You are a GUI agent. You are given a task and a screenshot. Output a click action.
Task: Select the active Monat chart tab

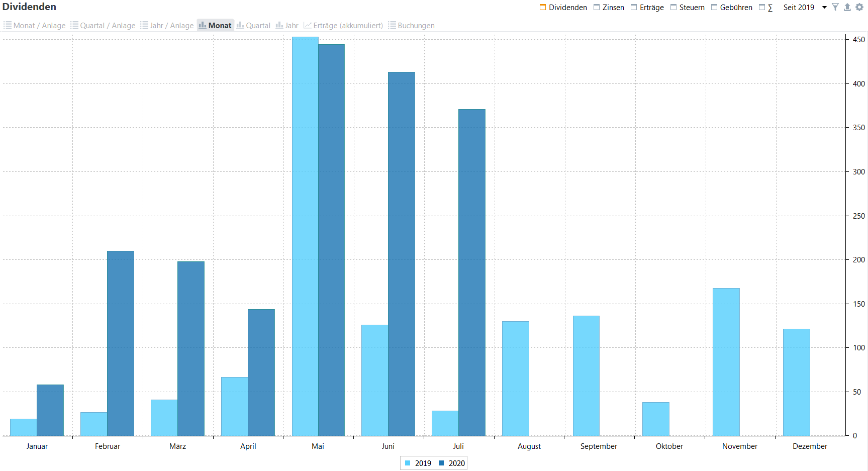pos(215,26)
